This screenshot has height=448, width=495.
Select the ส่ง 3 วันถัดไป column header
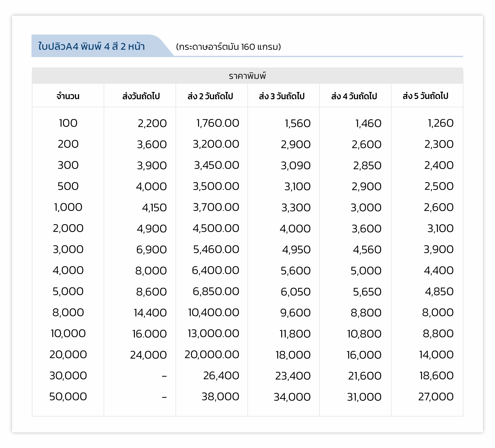click(x=282, y=96)
